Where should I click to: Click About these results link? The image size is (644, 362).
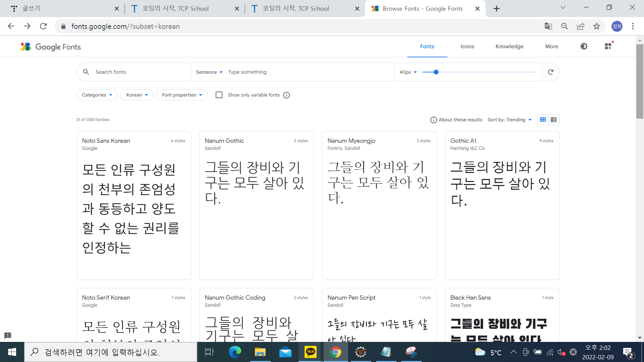click(457, 120)
